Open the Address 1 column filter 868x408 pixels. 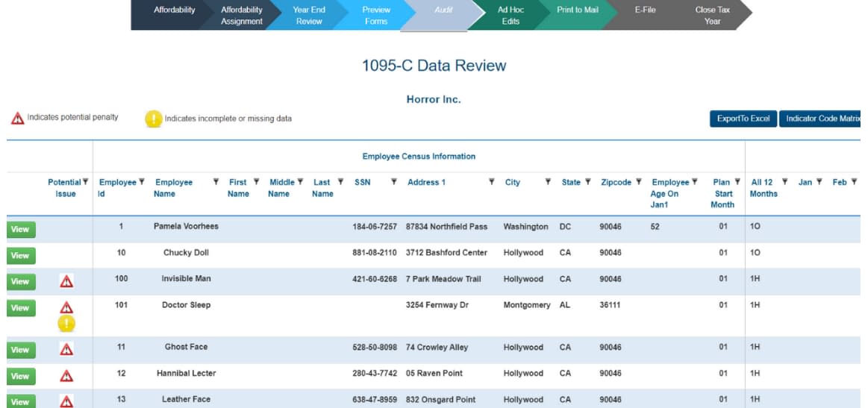click(x=492, y=182)
